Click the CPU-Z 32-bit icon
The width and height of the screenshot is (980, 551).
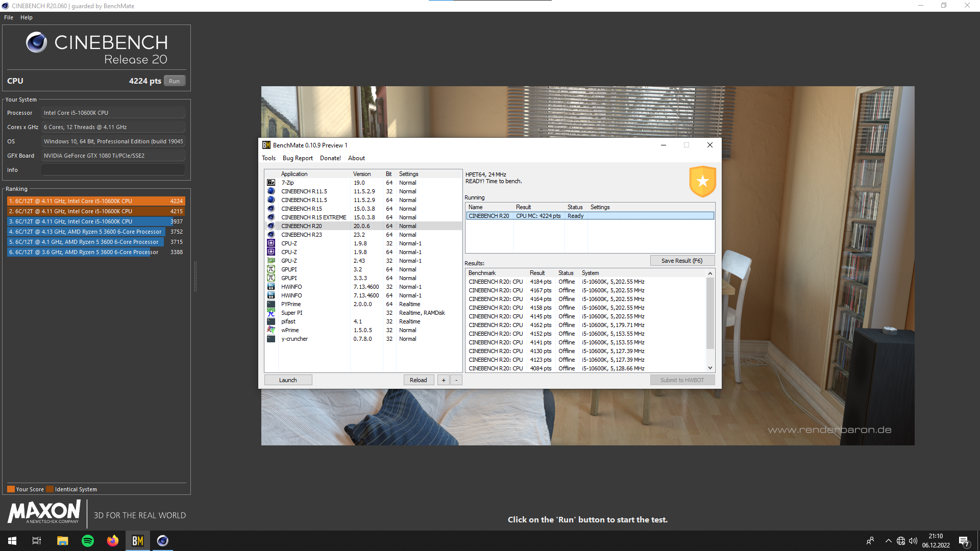(x=271, y=243)
